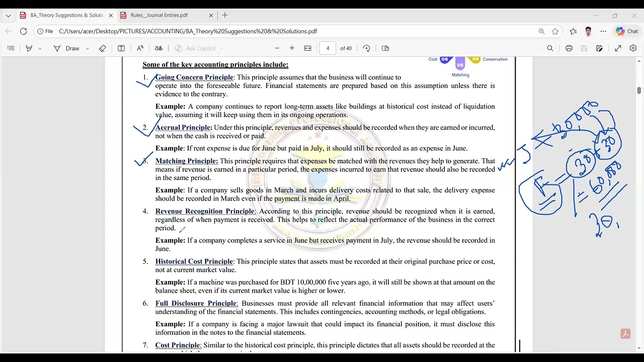This screenshot has height=362, width=644.
Task: Refresh the current page
Action: tap(24, 31)
